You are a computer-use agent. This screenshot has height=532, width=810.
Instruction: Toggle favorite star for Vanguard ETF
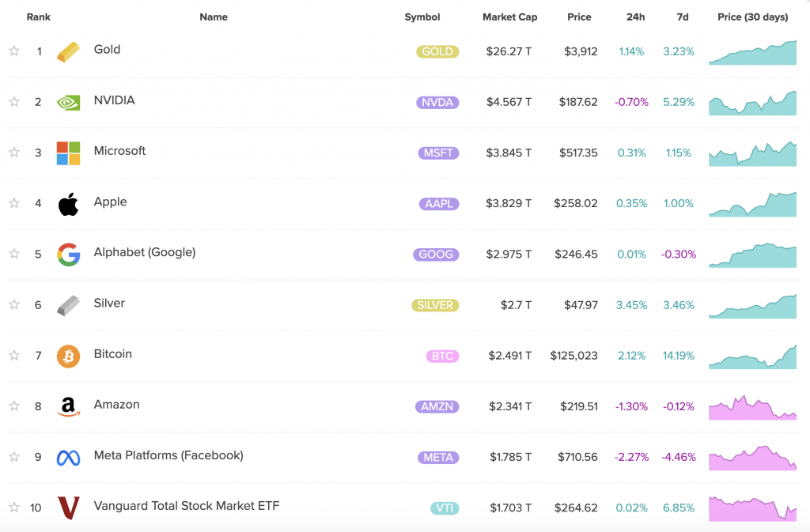coord(14,507)
